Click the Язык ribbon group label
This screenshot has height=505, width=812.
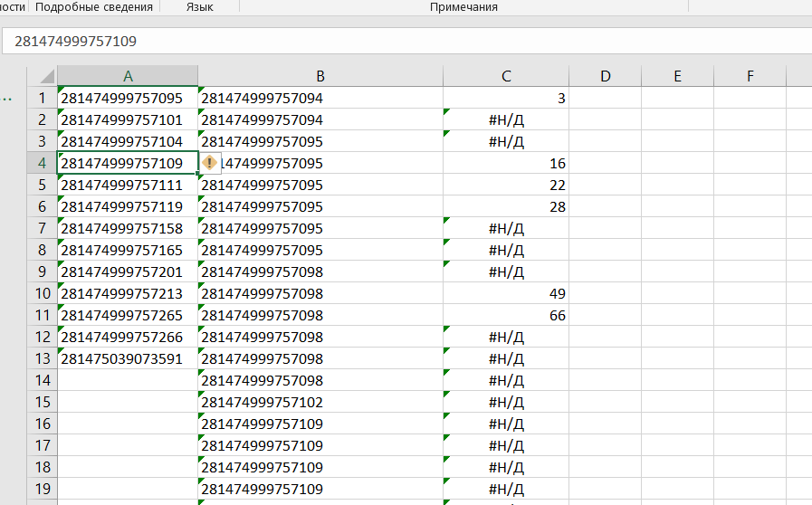click(x=199, y=6)
